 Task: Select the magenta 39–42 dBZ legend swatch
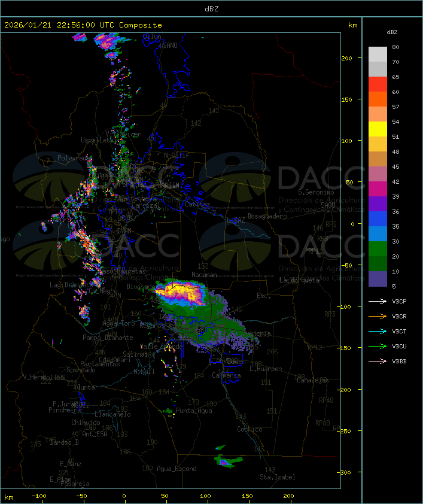[378, 189]
